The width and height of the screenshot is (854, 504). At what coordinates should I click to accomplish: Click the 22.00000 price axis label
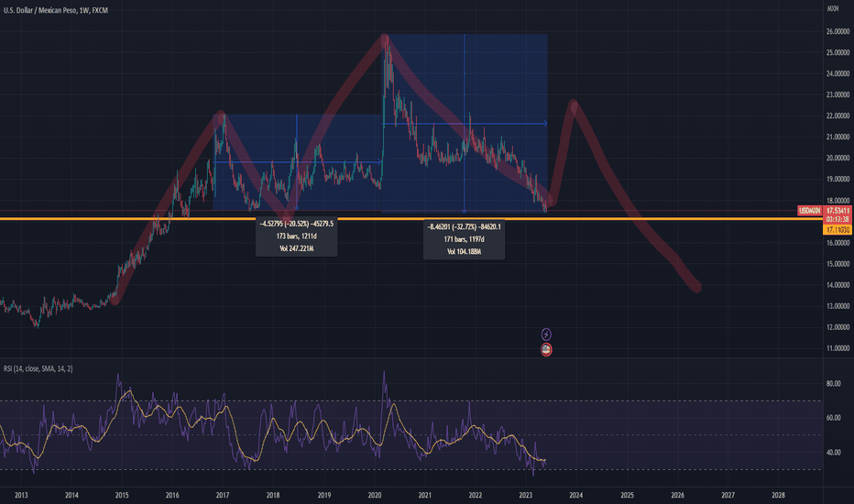(838, 116)
